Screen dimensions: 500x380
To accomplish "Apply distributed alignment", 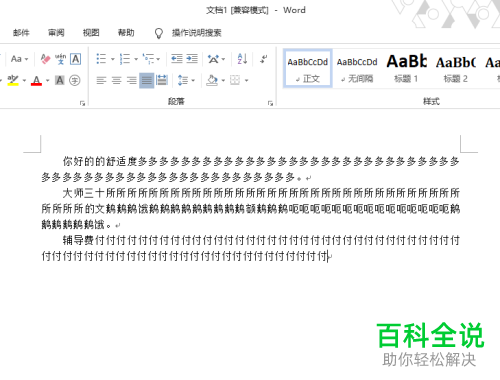I will click(x=162, y=80).
